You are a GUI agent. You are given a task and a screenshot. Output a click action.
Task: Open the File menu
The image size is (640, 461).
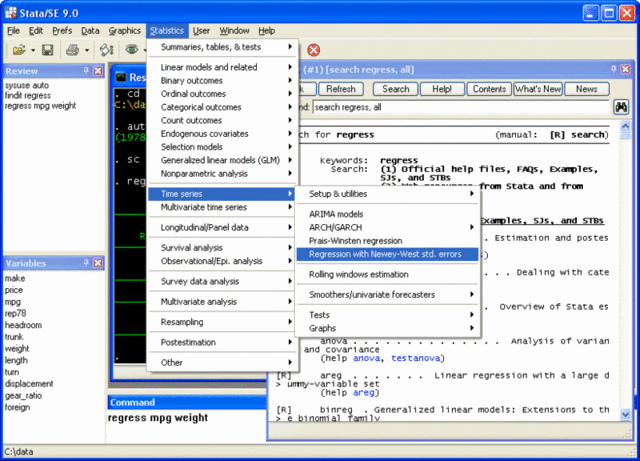(x=13, y=31)
